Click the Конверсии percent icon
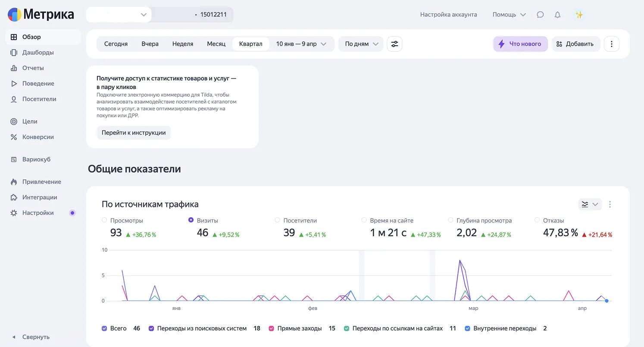The height and width of the screenshot is (347, 644). click(14, 137)
